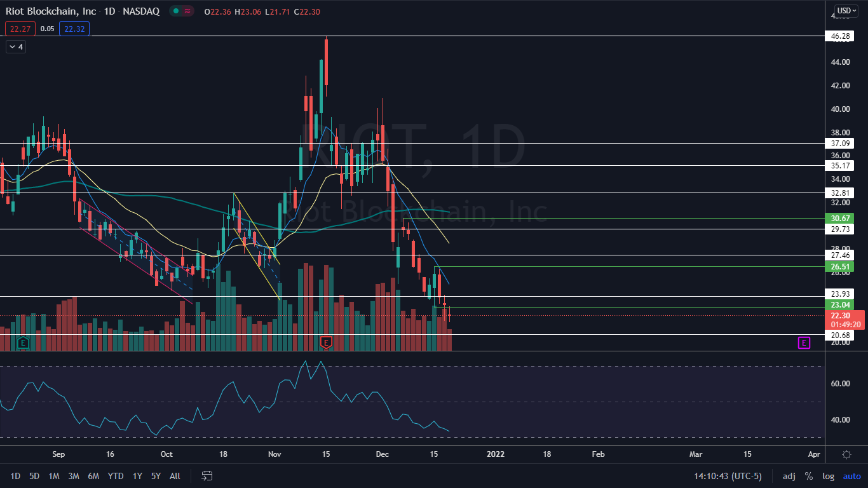Click the Mar label on time axis

click(x=696, y=454)
